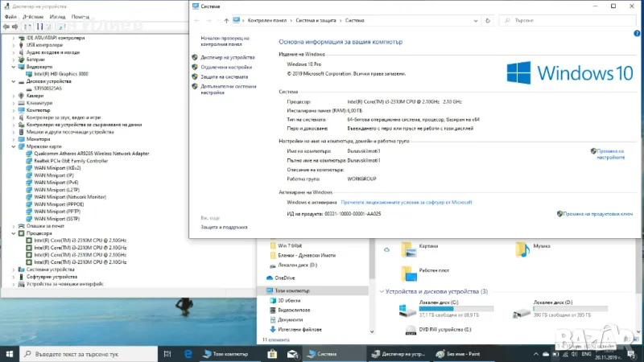This screenshot has width=644, height=362.
Task: Select Qualcomm Atheros AR9285 Wireless Network Adapter
Action: (91, 153)
